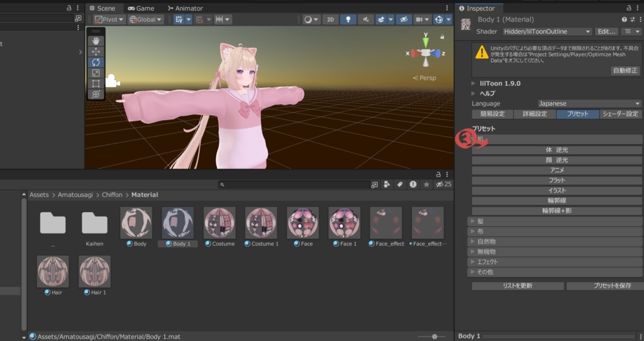Viewport: 644px width, 341px height.
Task: Toggle 2D view mode in Scene
Action: pyautogui.click(x=330, y=20)
